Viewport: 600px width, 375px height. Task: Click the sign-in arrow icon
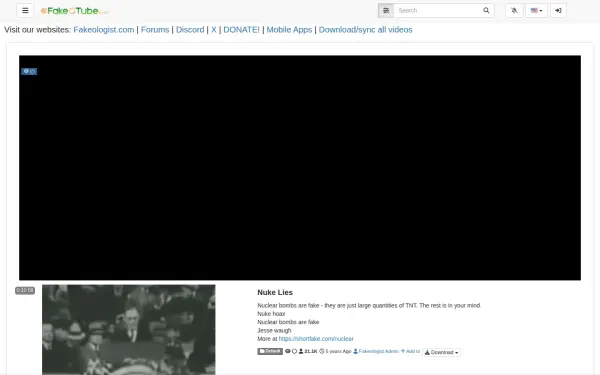click(558, 10)
